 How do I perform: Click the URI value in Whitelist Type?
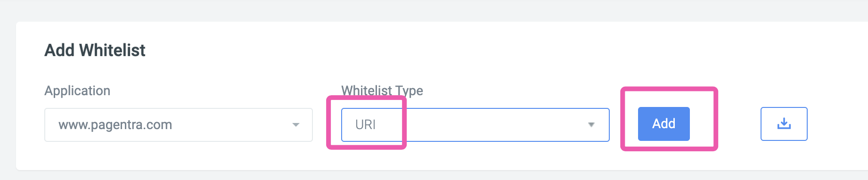click(365, 125)
